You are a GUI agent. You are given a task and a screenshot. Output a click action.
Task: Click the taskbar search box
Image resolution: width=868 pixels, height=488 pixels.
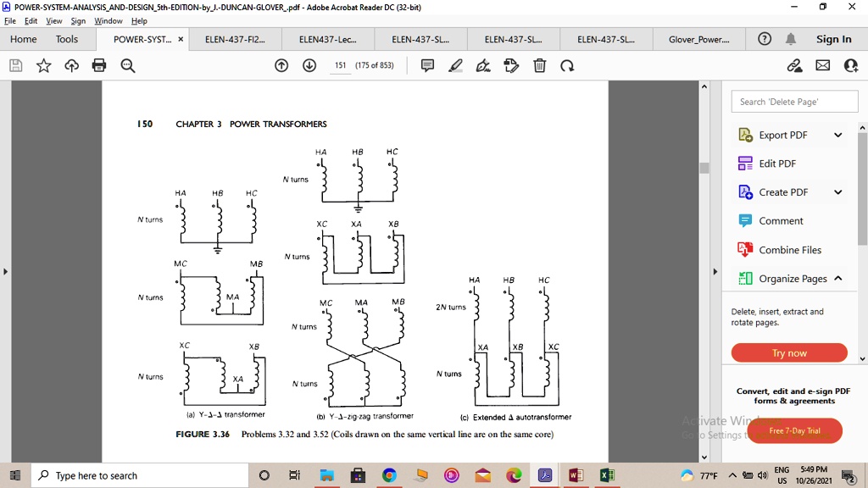140,475
